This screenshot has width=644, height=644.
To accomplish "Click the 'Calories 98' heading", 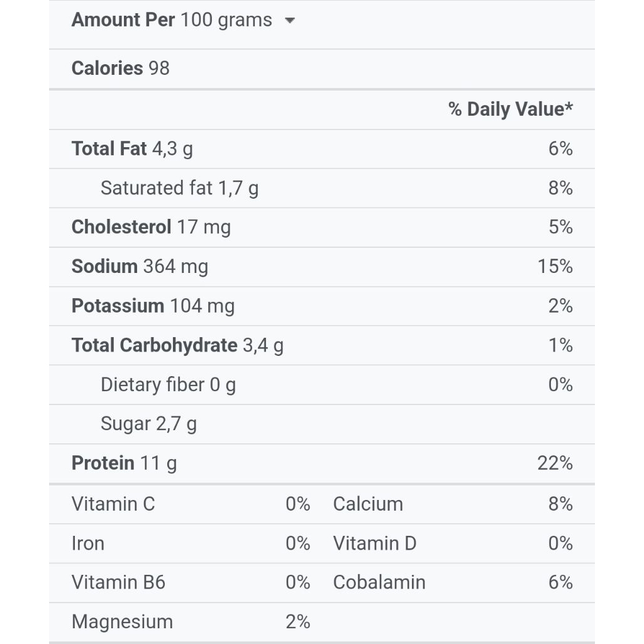I will point(120,68).
